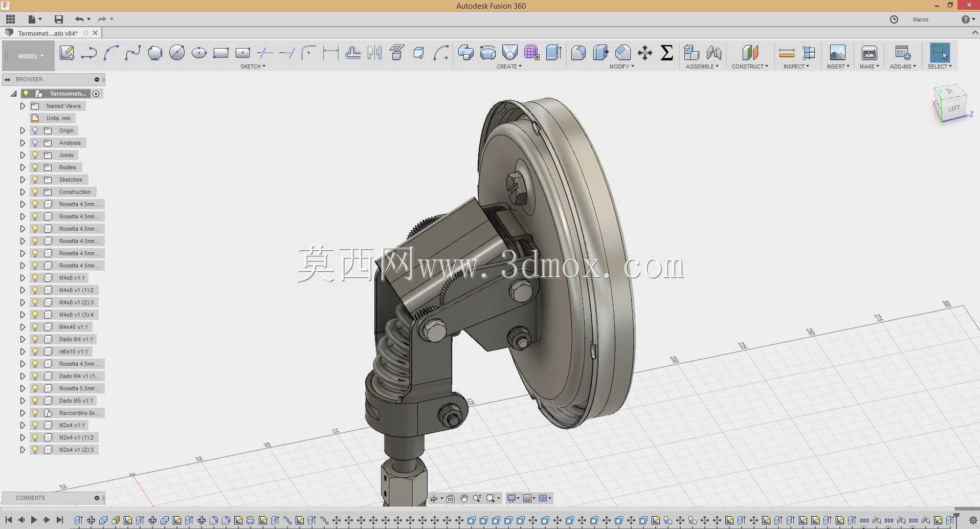
Task: Select the Move/Copy arrows tool
Action: pos(645,53)
